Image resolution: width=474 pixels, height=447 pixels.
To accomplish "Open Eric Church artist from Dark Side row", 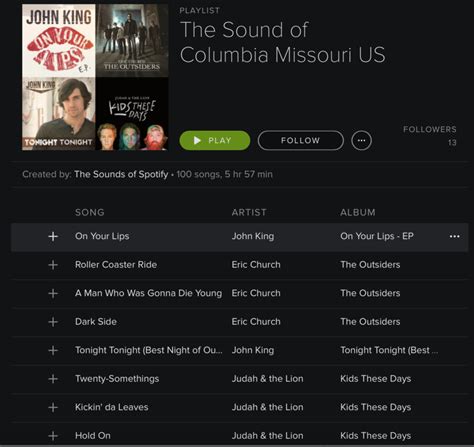I will tap(256, 322).
